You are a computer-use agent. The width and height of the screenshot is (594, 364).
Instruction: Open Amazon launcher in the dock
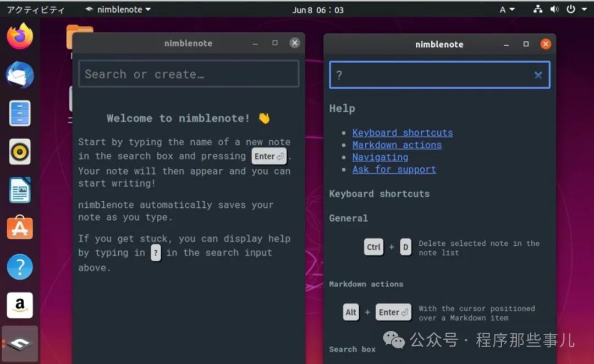pyautogui.click(x=20, y=305)
